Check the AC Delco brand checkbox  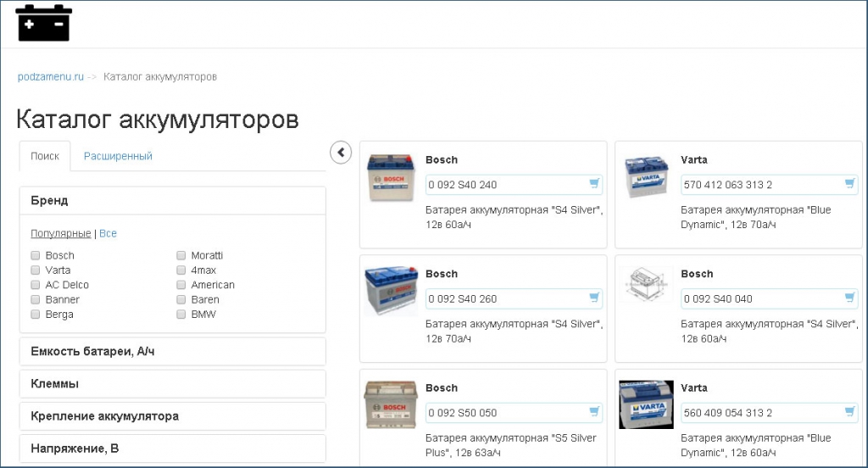(x=36, y=285)
